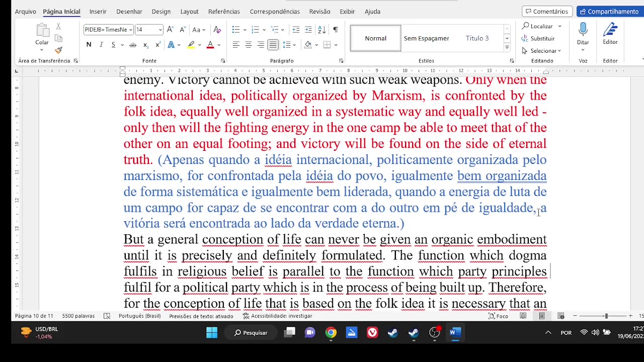Apply superscript formatting (x²)
The width and height of the screenshot is (644, 362).
click(x=157, y=45)
